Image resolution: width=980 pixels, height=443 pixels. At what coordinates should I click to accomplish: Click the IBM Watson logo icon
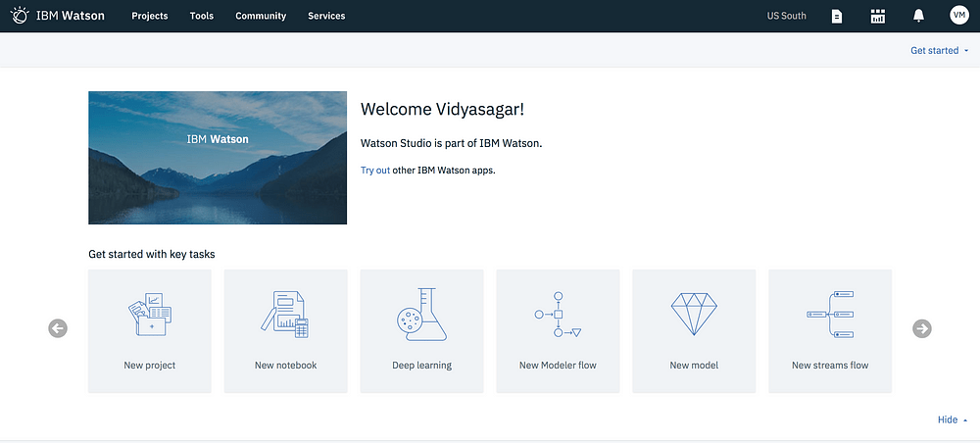pyautogui.click(x=20, y=16)
